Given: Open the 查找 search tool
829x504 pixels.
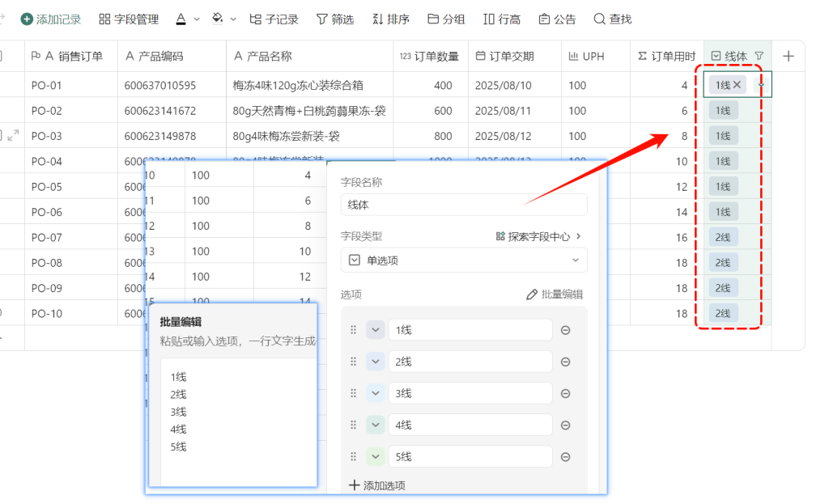Looking at the screenshot, I should 613,19.
